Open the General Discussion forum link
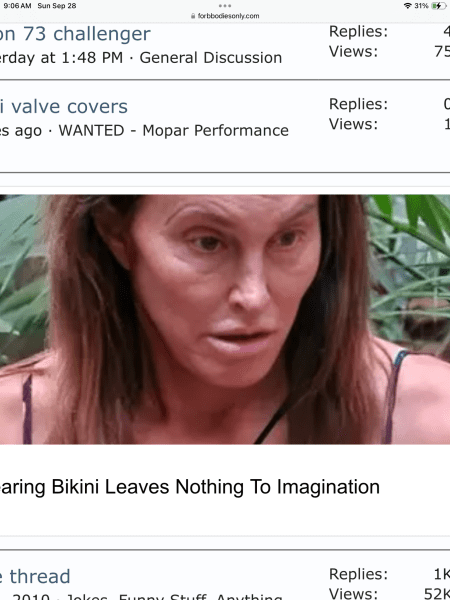450x600 pixels. (210, 58)
